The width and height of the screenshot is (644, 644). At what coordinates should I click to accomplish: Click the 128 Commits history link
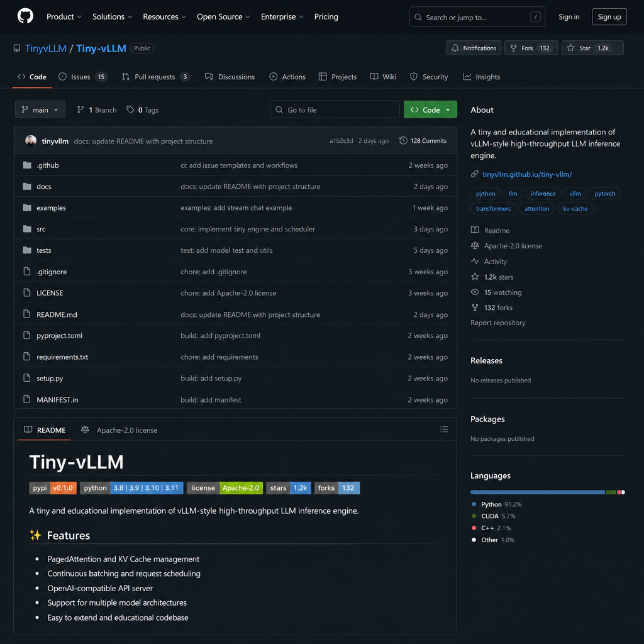point(423,141)
